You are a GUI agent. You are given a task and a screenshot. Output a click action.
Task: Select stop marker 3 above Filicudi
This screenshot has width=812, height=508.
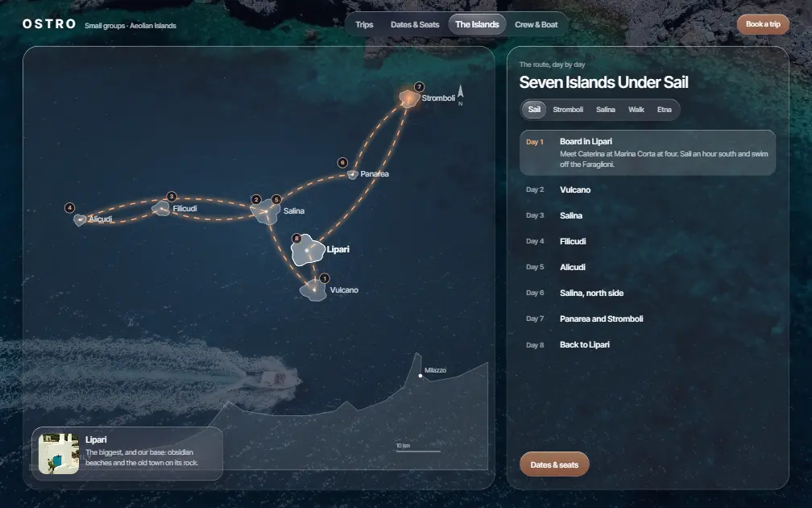click(x=172, y=197)
